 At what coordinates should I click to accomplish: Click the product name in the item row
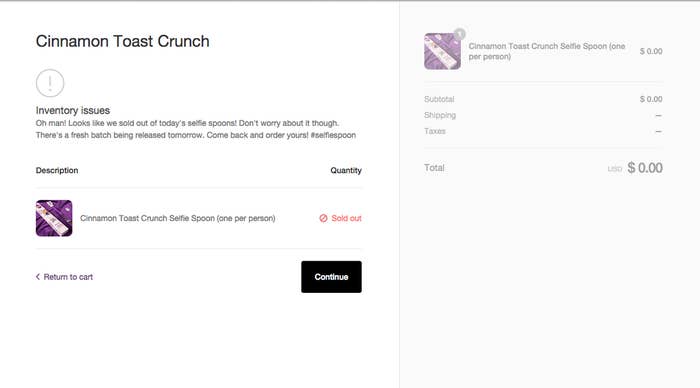[x=178, y=218]
